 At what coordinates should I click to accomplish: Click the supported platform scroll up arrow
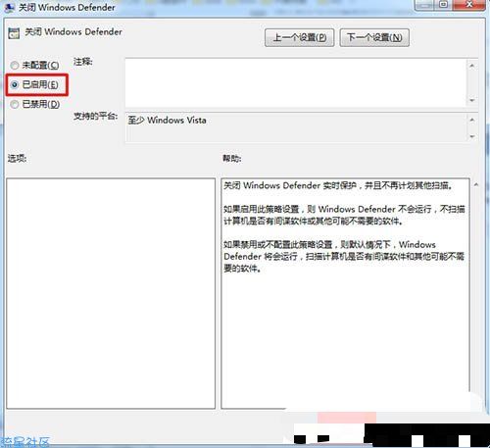tap(471, 120)
